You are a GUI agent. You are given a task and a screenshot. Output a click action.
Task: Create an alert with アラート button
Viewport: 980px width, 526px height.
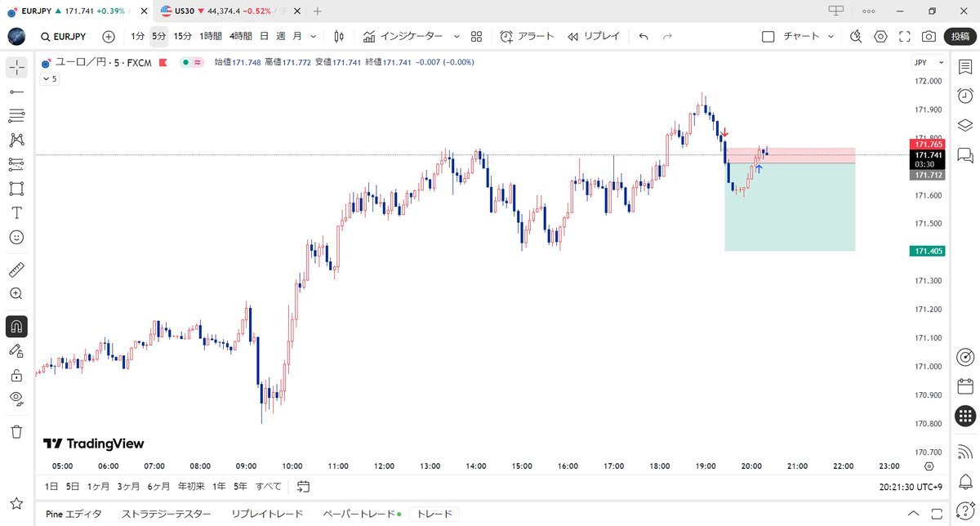pos(527,37)
